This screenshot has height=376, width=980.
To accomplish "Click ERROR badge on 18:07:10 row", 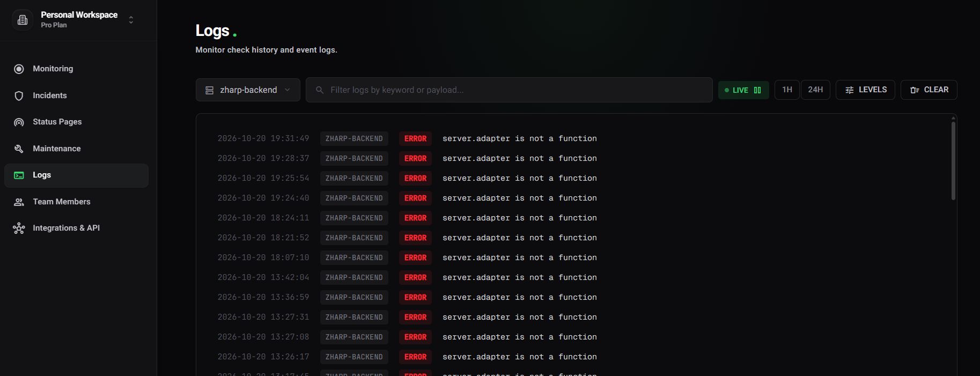I will 415,257.
